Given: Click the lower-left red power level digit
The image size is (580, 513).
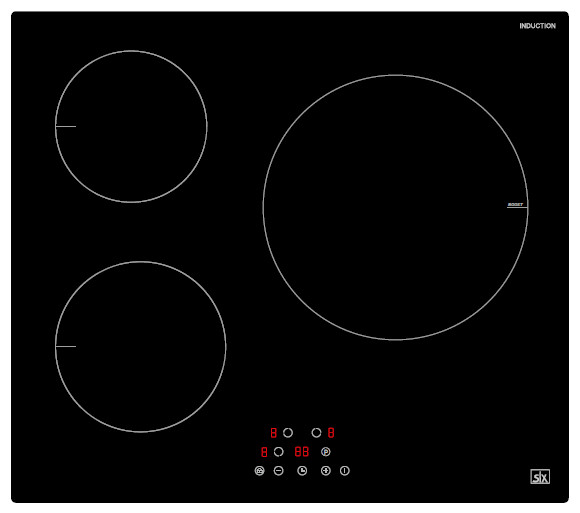Looking at the screenshot, I should point(264,452).
